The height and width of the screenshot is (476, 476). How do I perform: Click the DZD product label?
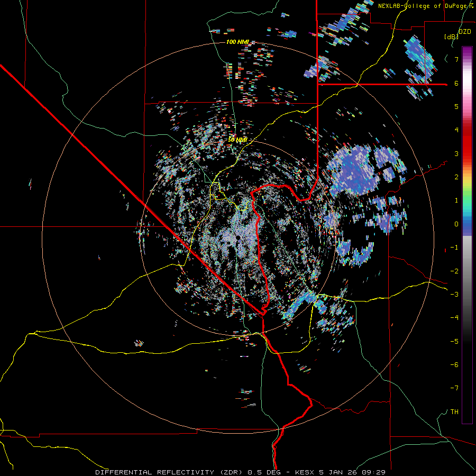pos(464,32)
